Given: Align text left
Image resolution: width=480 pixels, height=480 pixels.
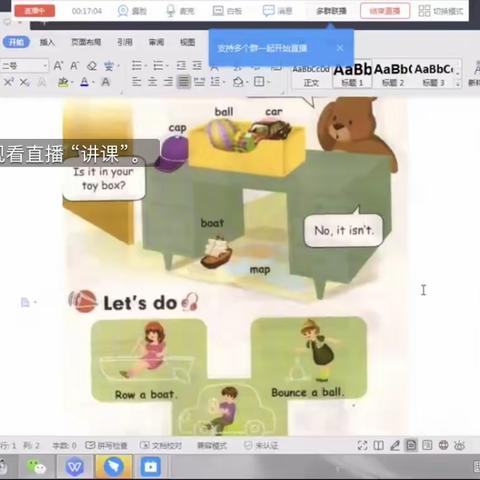Looking at the screenshot, I should [x=136, y=82].
